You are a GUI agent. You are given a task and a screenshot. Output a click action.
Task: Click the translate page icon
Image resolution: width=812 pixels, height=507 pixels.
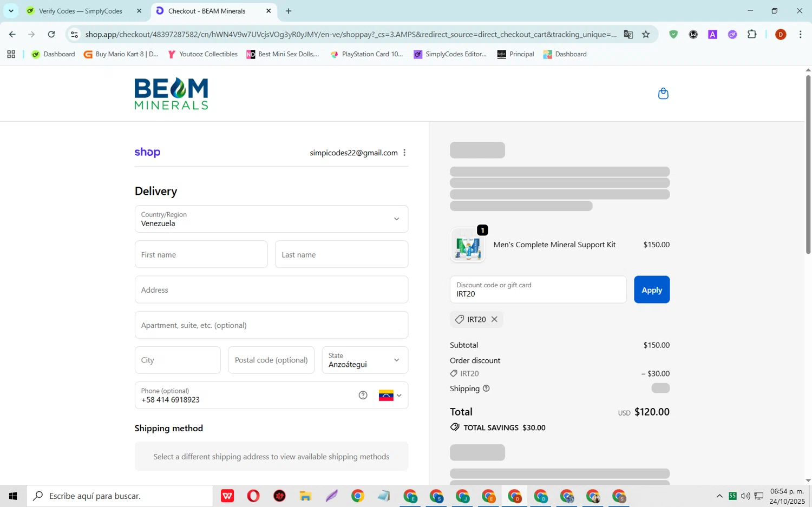[628, 34]
